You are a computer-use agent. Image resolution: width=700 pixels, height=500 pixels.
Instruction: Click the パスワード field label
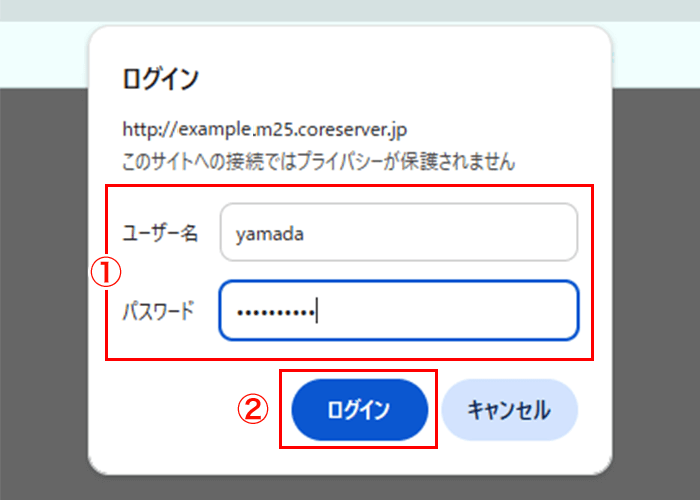click(x=158, y=311)
